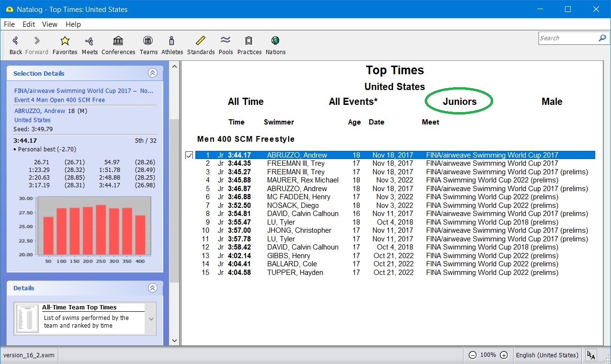Uncheck the checkbox beside rank 1 swim
The width and height of the screenshot is (611, 364).
click(x=189, y=155)
